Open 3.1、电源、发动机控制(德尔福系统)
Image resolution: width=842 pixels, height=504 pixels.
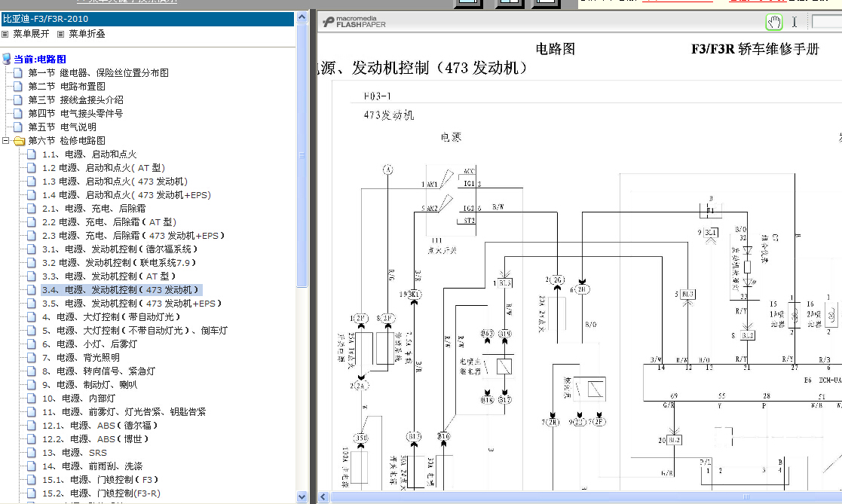point(120,249)
